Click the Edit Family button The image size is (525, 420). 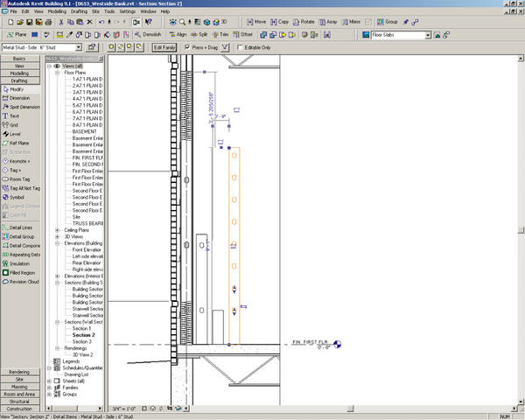[164, 46]
